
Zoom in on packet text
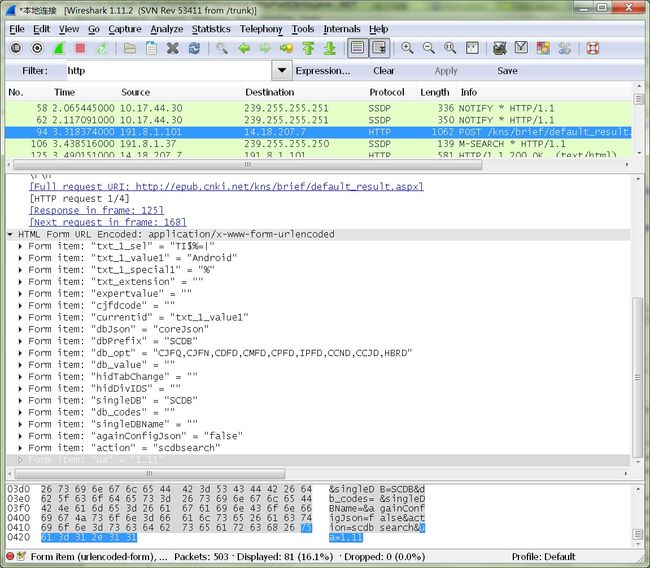pyautogui.click(x=407, y=49)
